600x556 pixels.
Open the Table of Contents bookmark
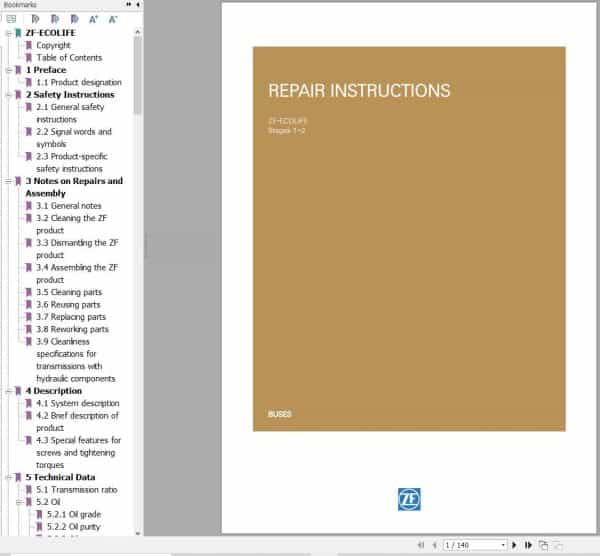pyautogui.click(x=69, y=57)
